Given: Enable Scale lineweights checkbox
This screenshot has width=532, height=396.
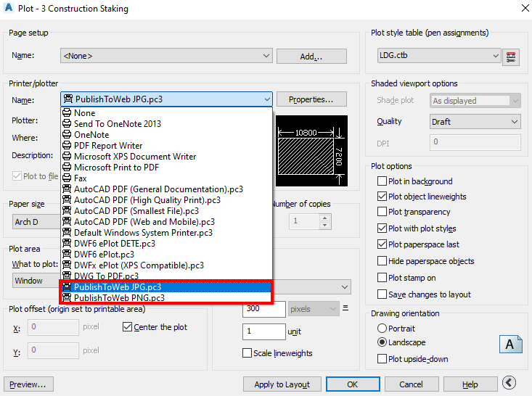Looking at the screenshot, I should coord(247,353).
